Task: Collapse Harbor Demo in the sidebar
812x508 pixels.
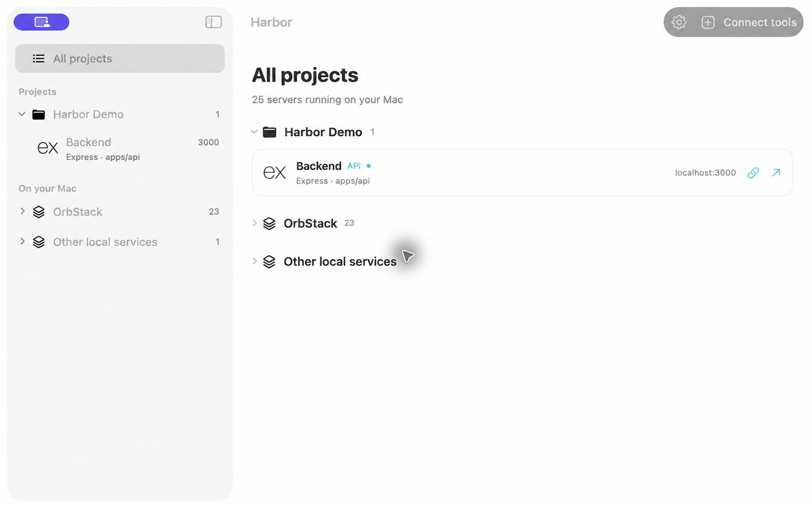Action: [x=22, y=114]
